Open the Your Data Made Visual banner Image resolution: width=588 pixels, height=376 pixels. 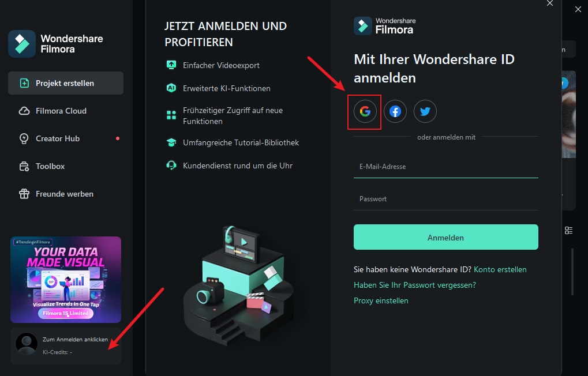66,279
